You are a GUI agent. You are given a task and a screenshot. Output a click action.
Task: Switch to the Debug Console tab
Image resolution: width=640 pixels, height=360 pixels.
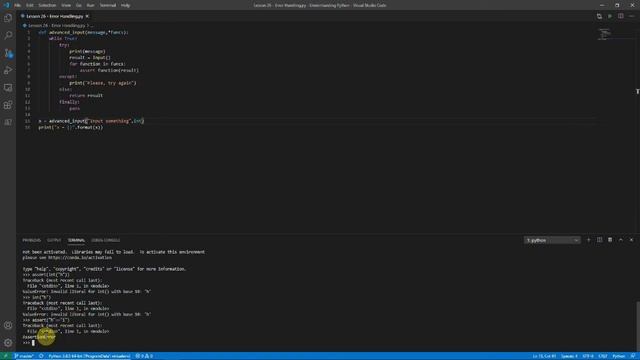pos(106,240)
